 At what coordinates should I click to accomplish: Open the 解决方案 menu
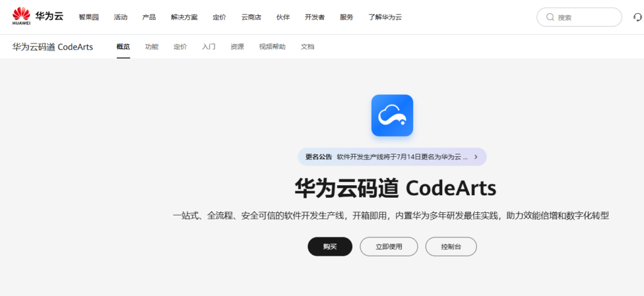click(184, 17)
